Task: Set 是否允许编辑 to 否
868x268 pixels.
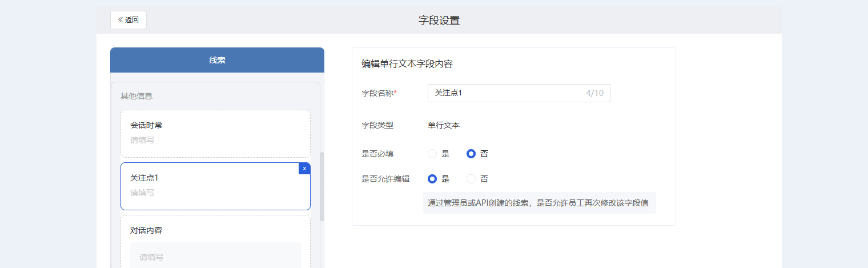Action: tap(471, 179)
